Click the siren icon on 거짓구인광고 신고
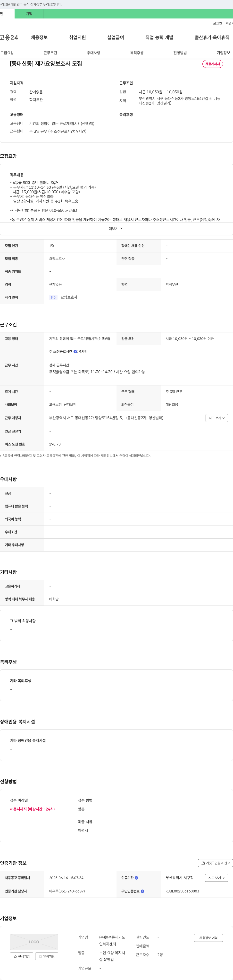Screen dimensions: 233x980 pyautogui.click(x=203, y=863)
